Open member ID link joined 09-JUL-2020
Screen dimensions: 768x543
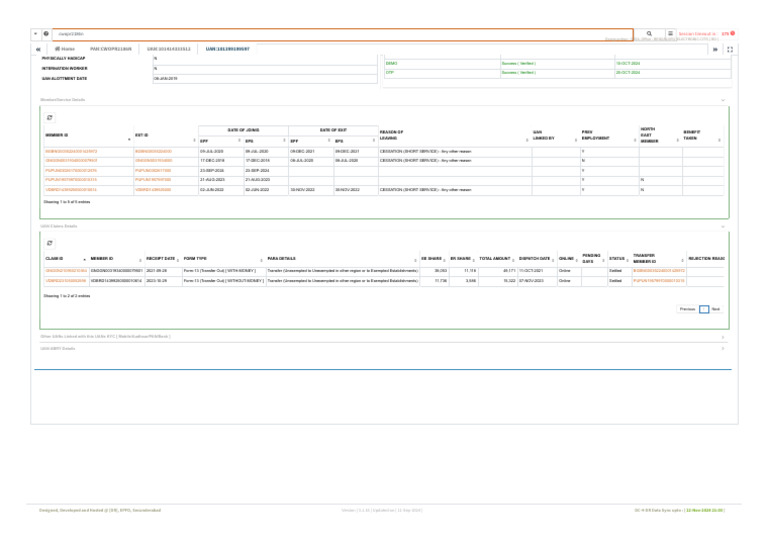coord(72,152)
